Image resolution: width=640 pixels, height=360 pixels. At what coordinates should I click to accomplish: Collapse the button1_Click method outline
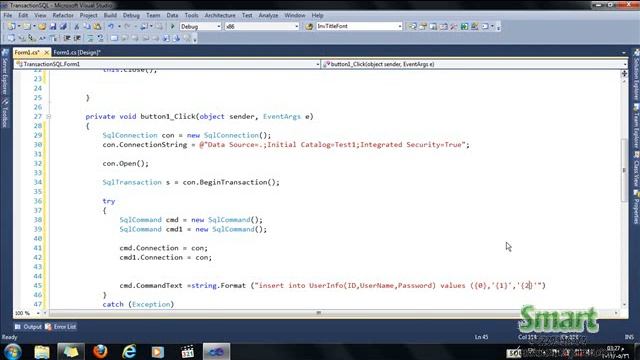(x=49, y=117)
